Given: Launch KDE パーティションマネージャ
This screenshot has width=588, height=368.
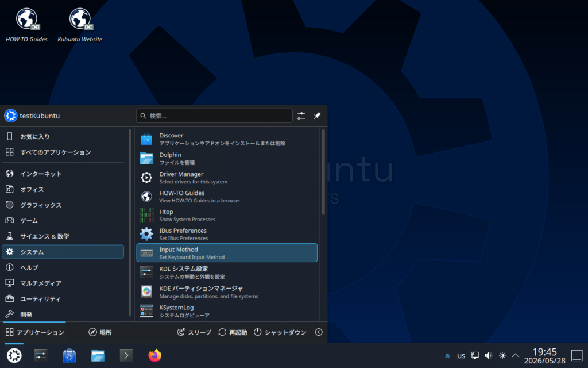Looking at the screenshot, I should click(226, 292).
